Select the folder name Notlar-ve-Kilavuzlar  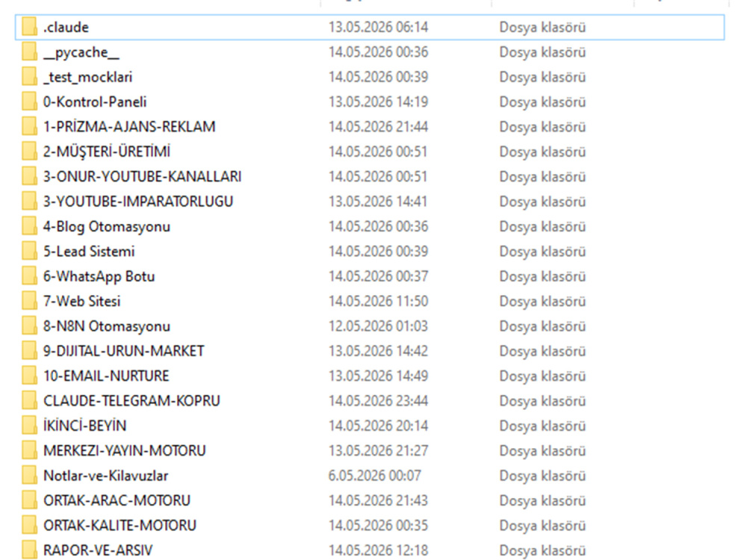[x=106, y=476]
